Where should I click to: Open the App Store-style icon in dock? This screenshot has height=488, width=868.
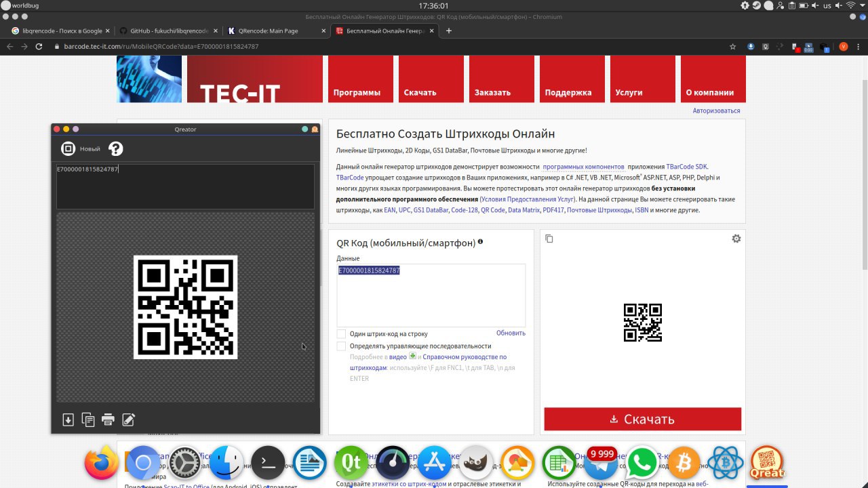pyautogui.click(x=434, y=463)
